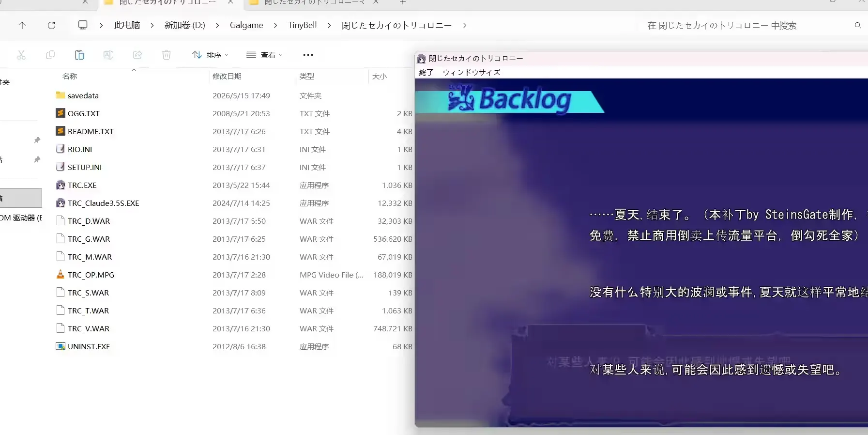868x435 pixels.
Task: Sort files by 名称 column header
Action: click(70, 76)
